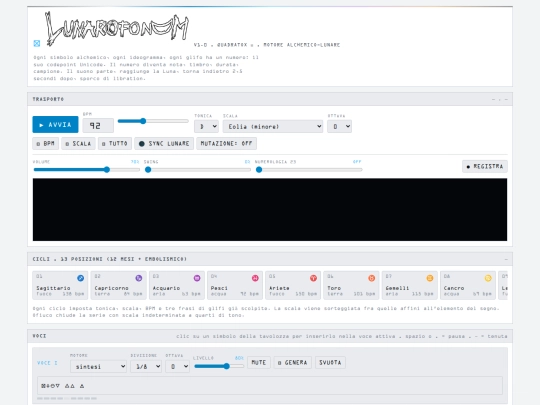
Task: Click the Pesci zodiac icon
Action: click(x=255, y=278)
